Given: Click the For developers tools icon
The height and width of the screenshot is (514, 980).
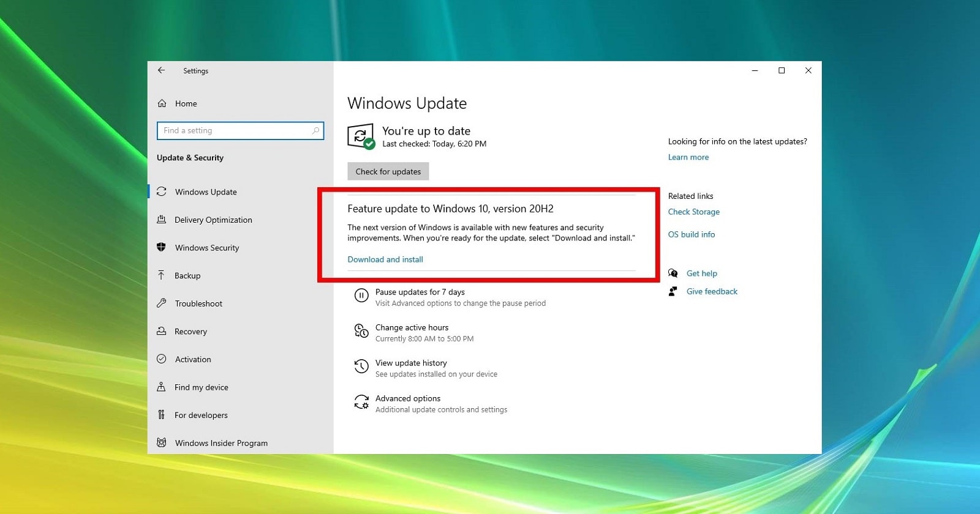Looking at the screenshot, I should [x=162, y=415].
